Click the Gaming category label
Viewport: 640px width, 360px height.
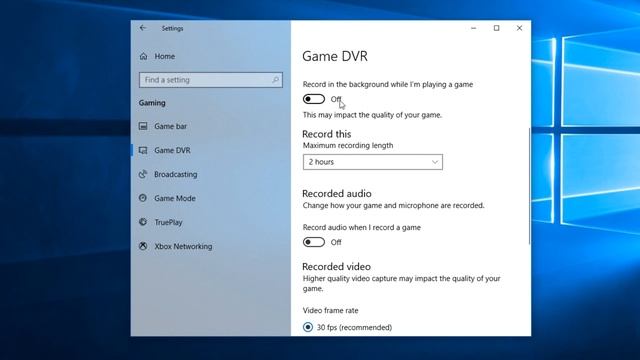[x=152, y=103]
